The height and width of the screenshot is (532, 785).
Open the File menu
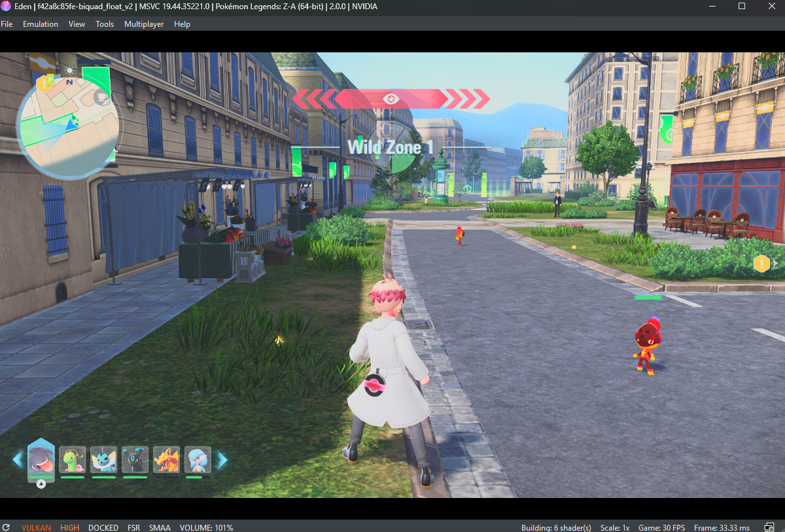coord(7,24)
